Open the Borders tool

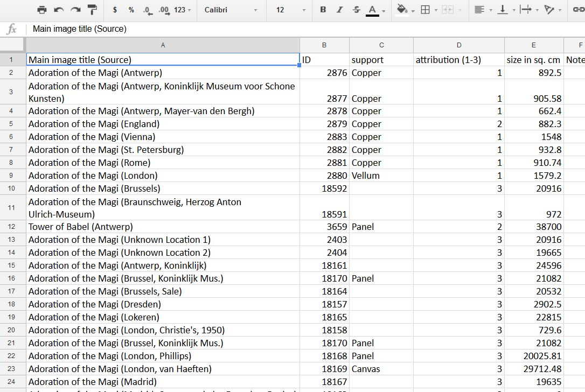(x=426, y=10)
